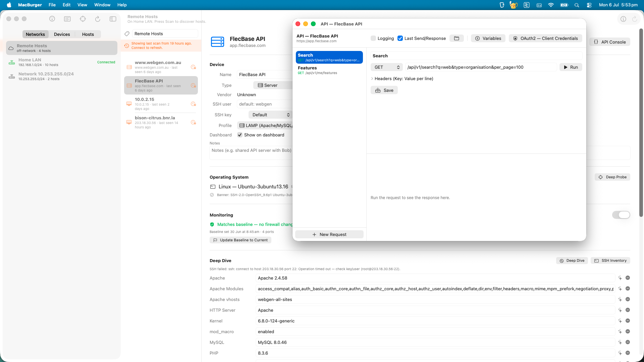The width and height of the screenshot is (644, 362).
Task: Run the Search request
Action: [x=571, y=67]
